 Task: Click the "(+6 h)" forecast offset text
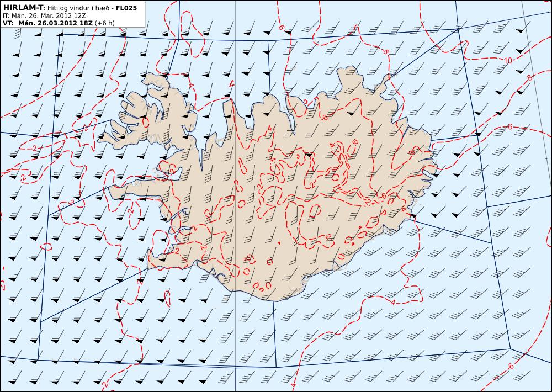104,23
